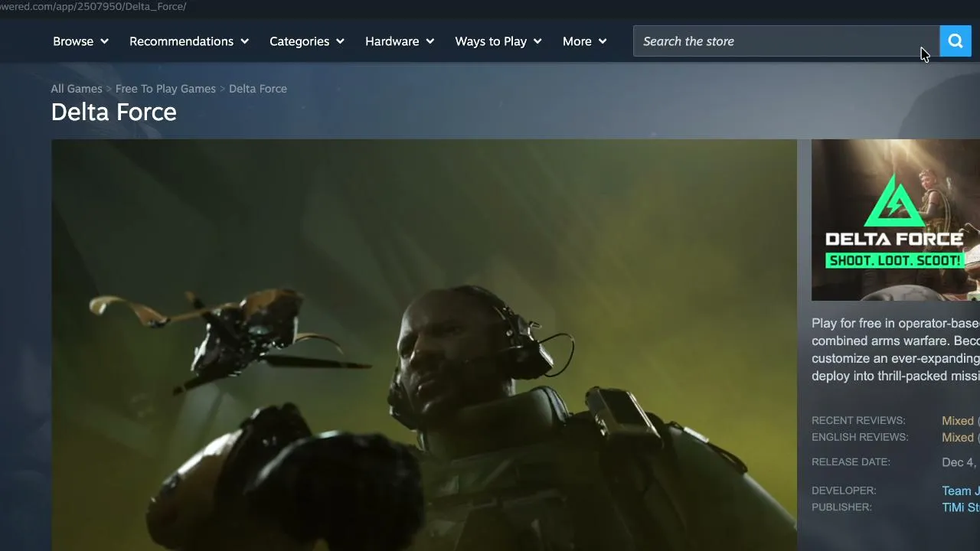Click the store page URL text

tap(93, 6)
